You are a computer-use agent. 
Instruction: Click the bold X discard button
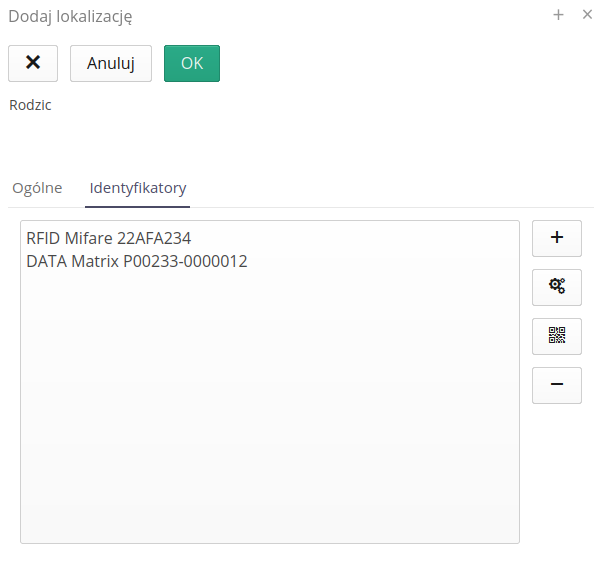point(33,63)
